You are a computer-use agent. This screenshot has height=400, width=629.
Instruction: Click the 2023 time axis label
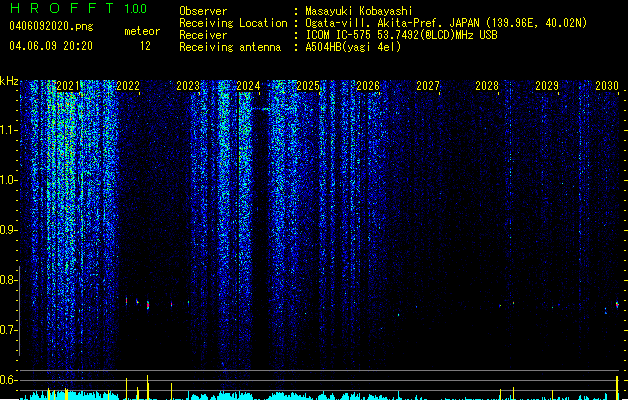[x=188, y=86]
